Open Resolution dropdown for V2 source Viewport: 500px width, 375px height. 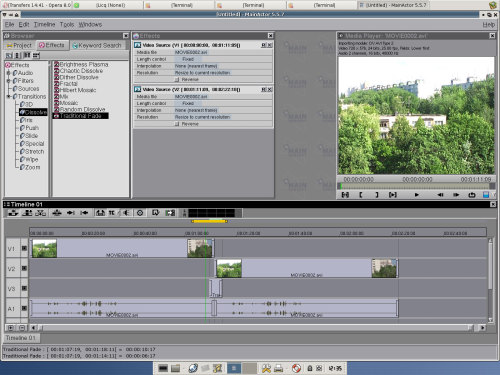203,117
